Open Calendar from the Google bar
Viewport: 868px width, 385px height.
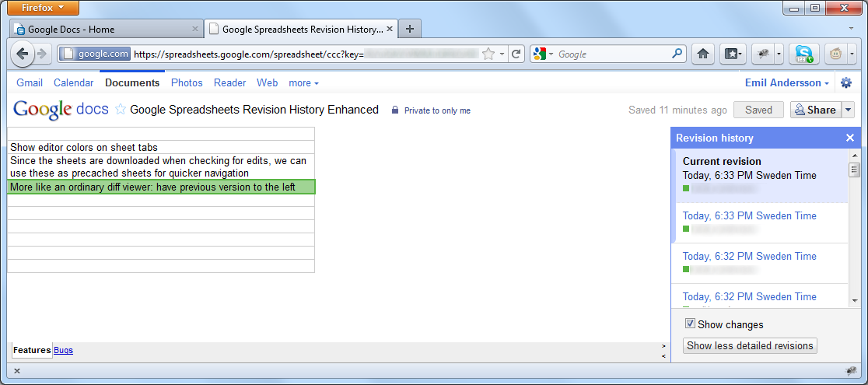(x=74, y=82)
